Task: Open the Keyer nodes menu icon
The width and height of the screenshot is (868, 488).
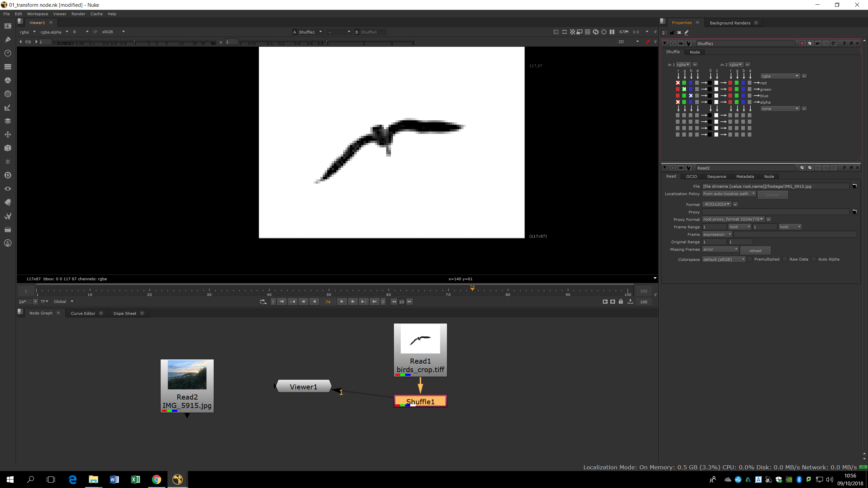Action: click(x=7, y=107)
